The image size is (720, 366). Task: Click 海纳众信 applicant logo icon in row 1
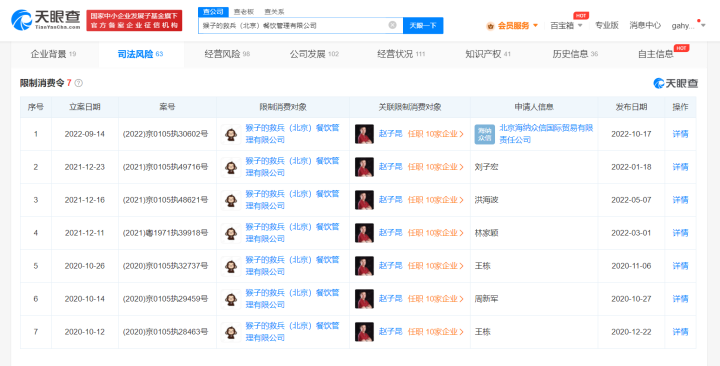(484, 134)
